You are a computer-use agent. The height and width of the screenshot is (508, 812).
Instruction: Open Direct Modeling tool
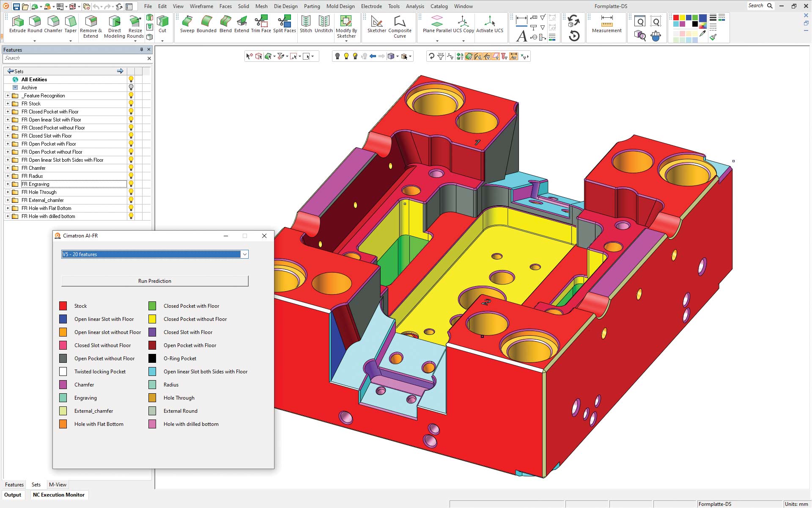115,27
